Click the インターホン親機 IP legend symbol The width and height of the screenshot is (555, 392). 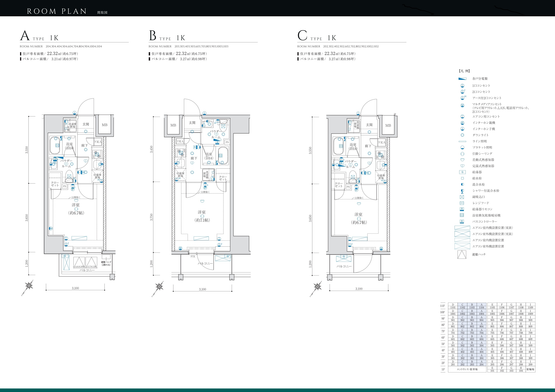(x=462, y=123)
